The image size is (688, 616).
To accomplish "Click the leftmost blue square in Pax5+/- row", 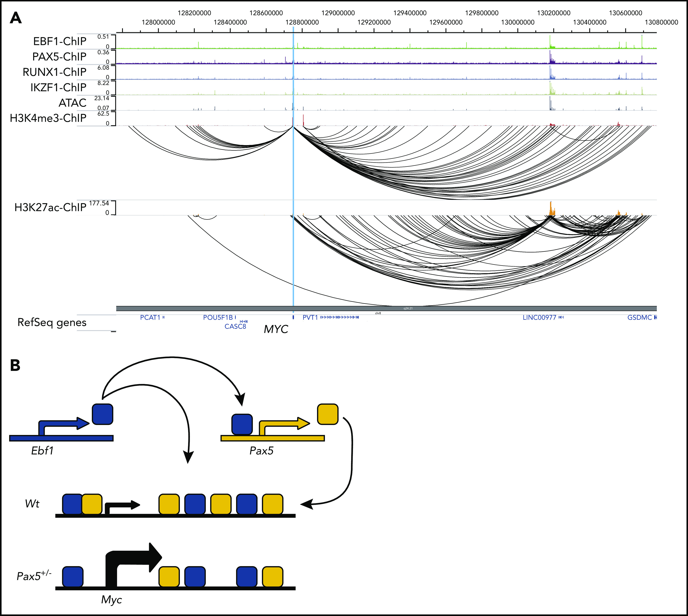I will tap(72, 577).
